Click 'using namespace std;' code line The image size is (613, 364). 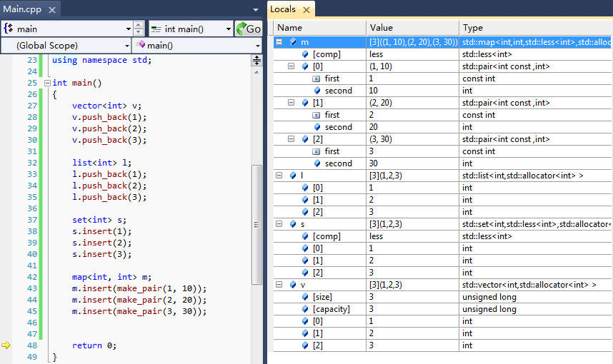(x=101, y=60)
